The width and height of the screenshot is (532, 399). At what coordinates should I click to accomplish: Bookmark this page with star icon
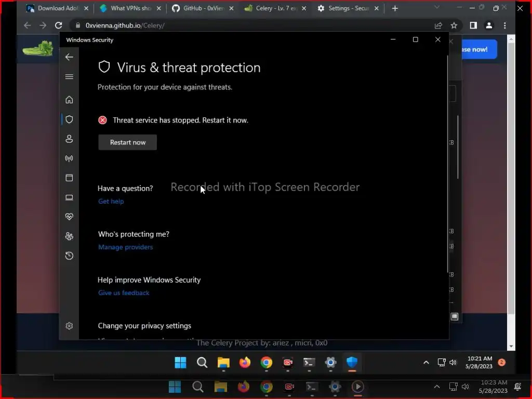click(x=454, y=25)
